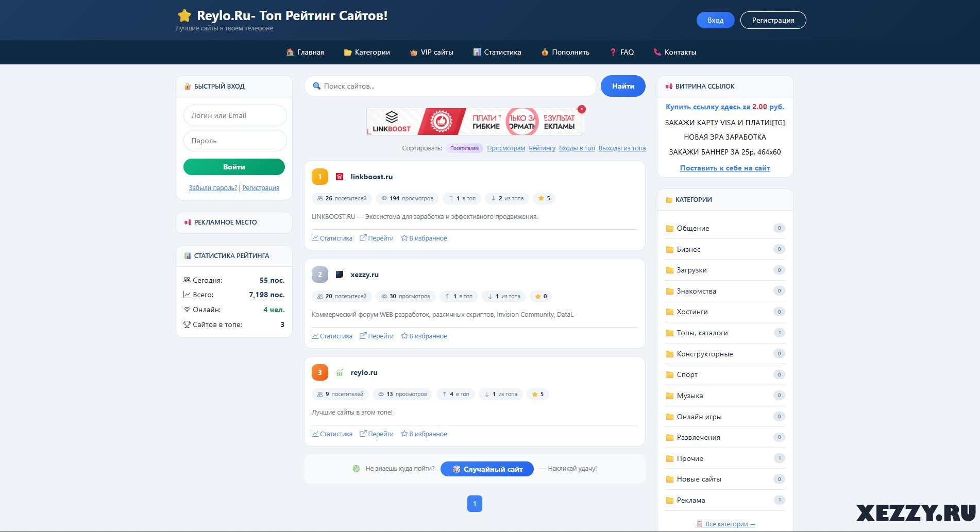
Task: Click the Знакомства category folder icon
Action: (670, 291)
